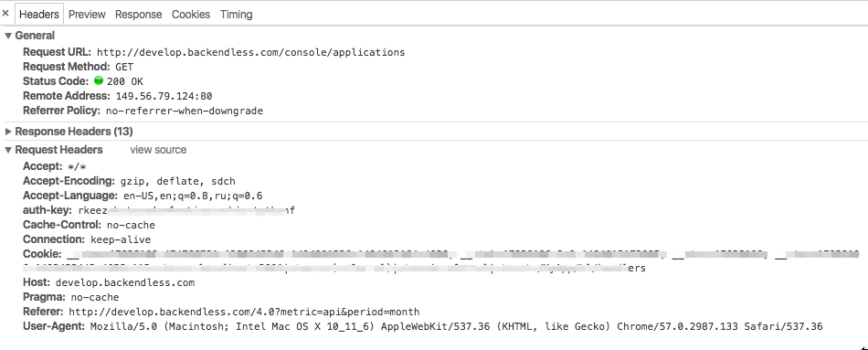This screenshot has height=350, width=868.
Task: Select the Cookies tab
Action: pos(191,15)
